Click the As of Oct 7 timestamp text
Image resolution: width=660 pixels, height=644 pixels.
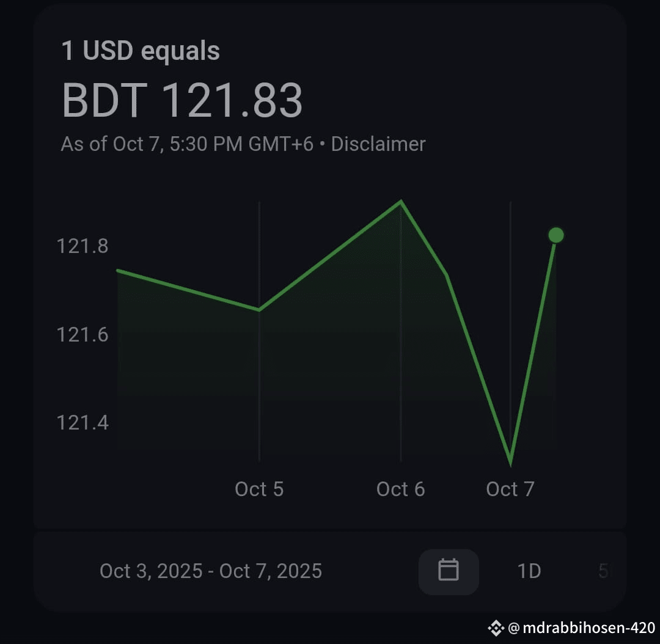[x=188, y=144]
